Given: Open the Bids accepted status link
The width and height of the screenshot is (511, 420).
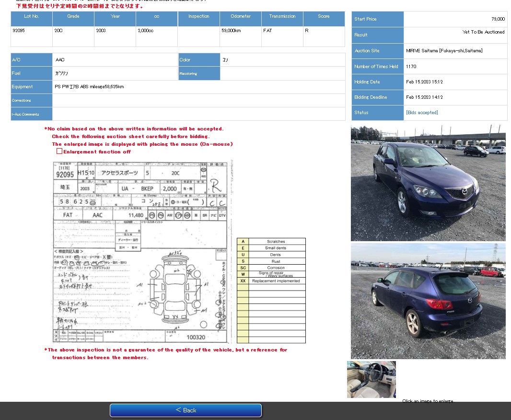Looking at the screenshot, I should click(422, 113).
